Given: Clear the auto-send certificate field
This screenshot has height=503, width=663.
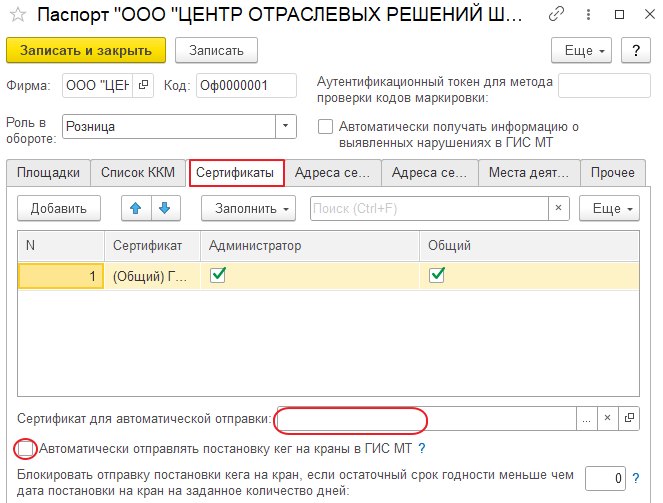Looking at the screenshot, I should coord(608,418).
